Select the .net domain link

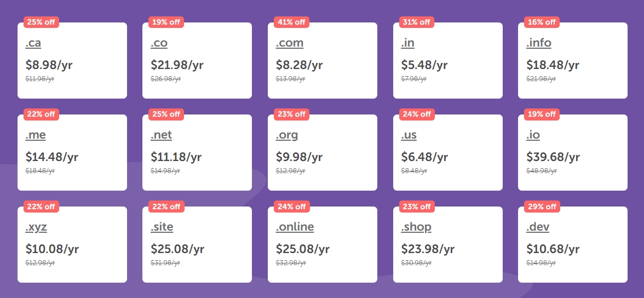(x=161, y=135)
